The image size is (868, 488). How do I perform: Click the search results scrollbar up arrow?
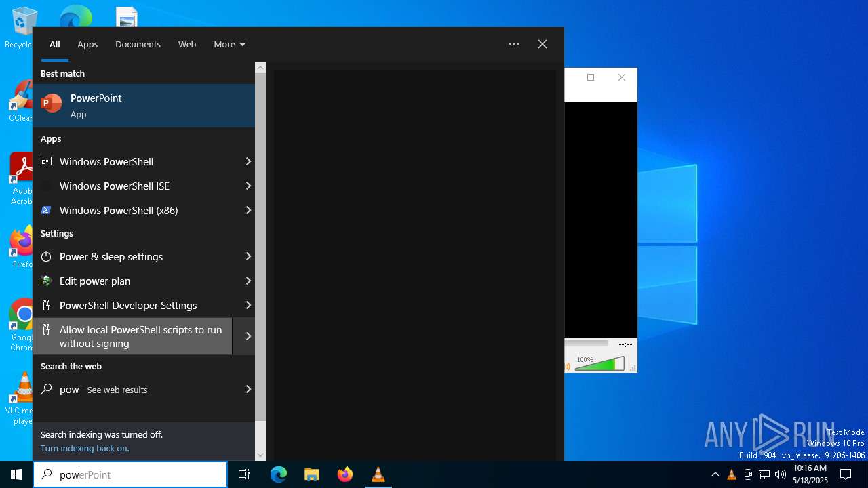260,68
